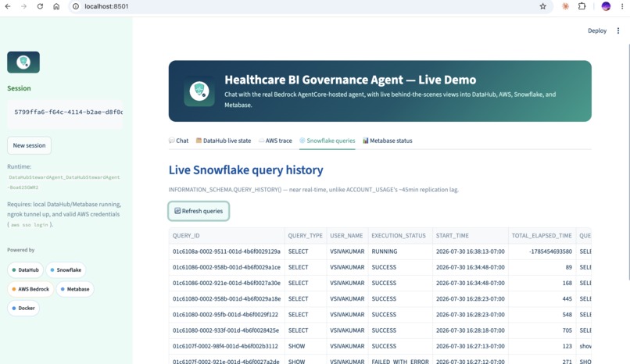Click the Metabase badge
The width and height of the screenshot is (630, 364).
[x=75, y=289]
